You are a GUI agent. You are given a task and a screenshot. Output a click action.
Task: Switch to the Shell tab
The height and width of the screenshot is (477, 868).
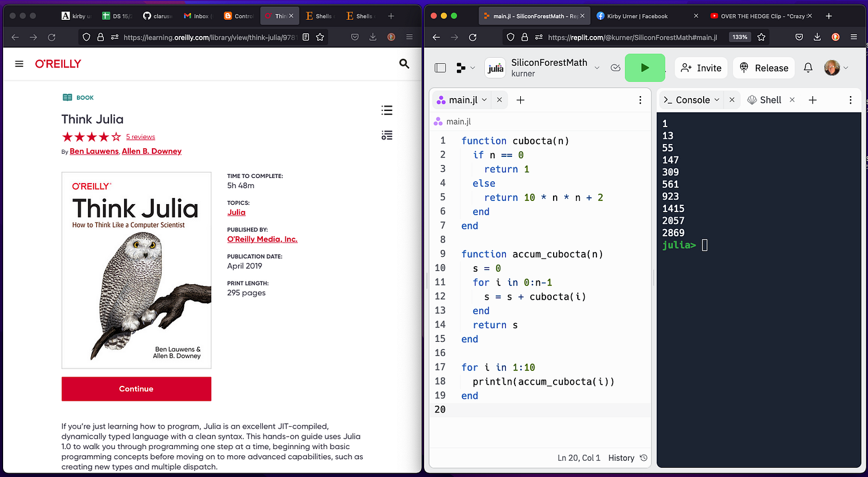[x=764, y=100]
